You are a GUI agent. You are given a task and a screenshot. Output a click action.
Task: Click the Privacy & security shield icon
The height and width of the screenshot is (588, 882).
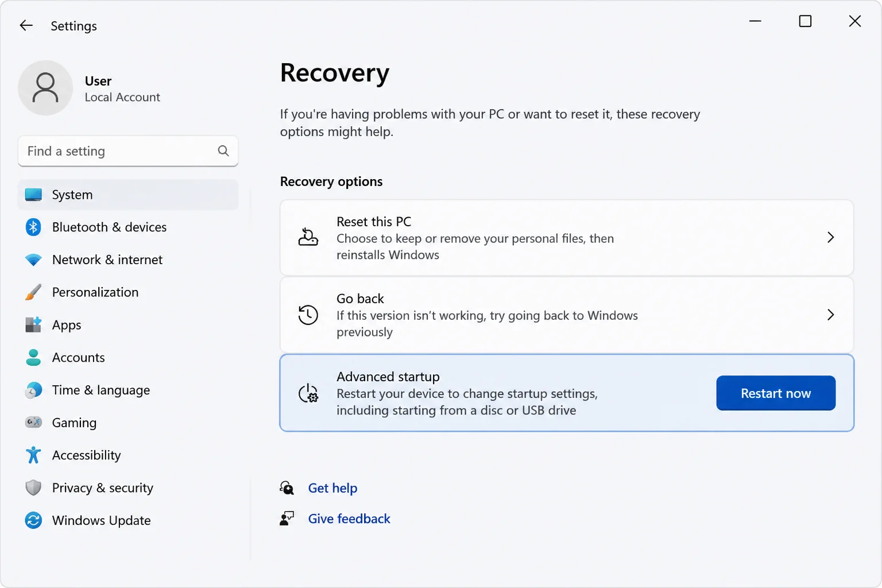coord(33,488)
